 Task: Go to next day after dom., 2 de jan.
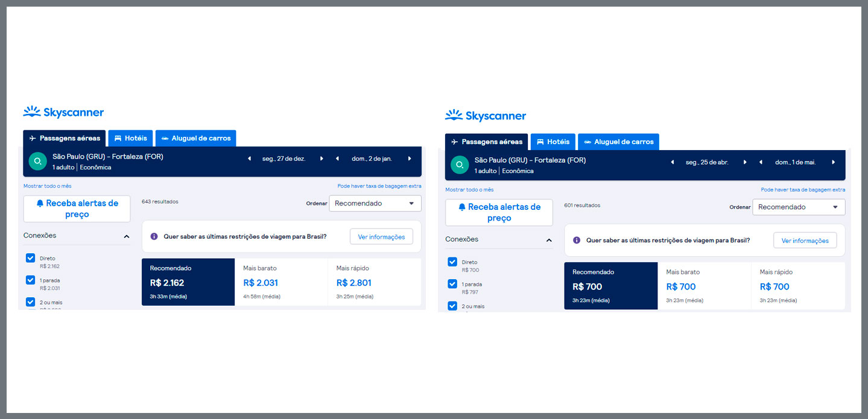tap(410, 159)
